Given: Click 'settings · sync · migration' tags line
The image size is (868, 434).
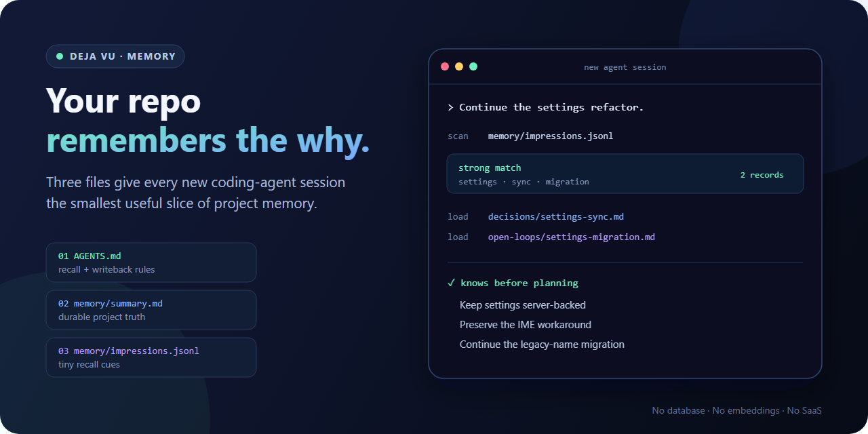Looking at the screenshot, I should coord(524,182).
